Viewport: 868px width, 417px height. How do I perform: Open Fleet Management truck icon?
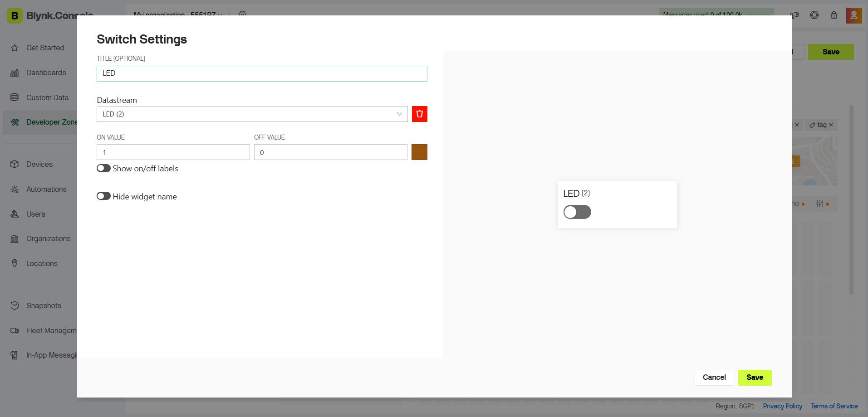click(15, 330)
